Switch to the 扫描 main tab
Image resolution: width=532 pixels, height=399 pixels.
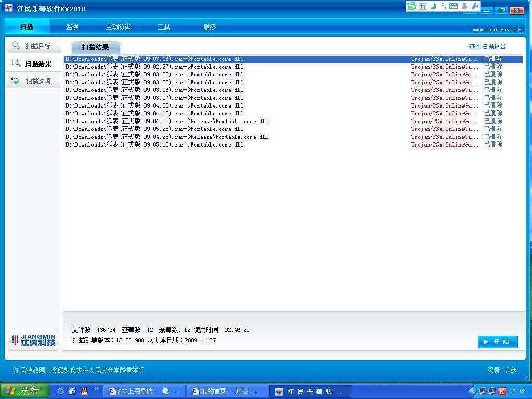(x=27, y=26)
